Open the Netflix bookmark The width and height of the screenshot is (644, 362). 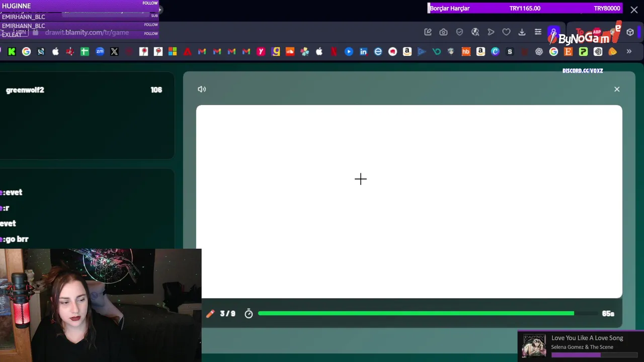coord(334,51)
